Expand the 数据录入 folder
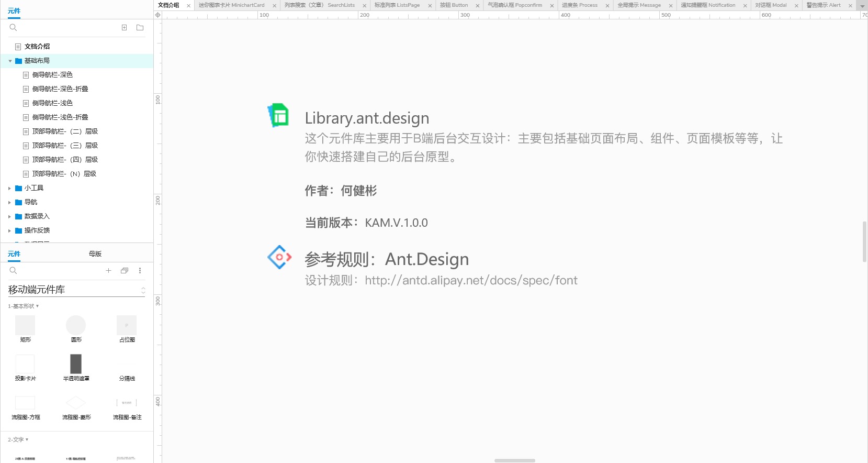The width and height of the screenshot is (868, 463). [x=9, y=216]
